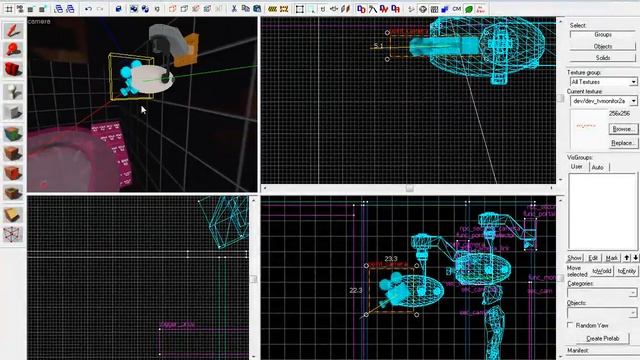Click the Edit VisGroup button

pyautogui.click(x=593, y=258)
